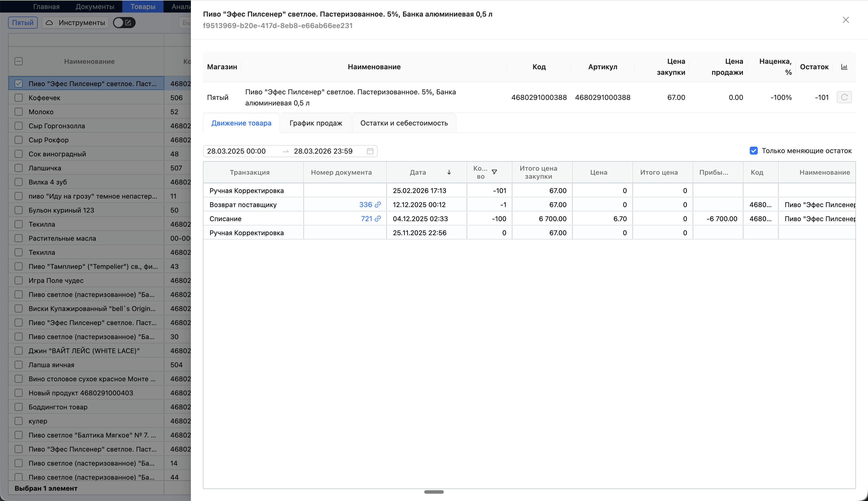Select the Вино столовое сухое красное row
Viewport: 868px width, 501px height.
point(99,379)
